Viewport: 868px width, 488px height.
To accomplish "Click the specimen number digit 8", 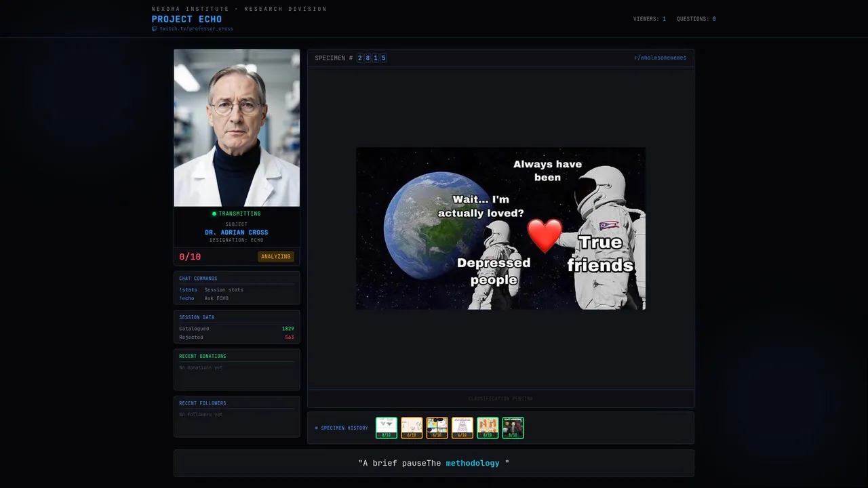I will [368, 58].
